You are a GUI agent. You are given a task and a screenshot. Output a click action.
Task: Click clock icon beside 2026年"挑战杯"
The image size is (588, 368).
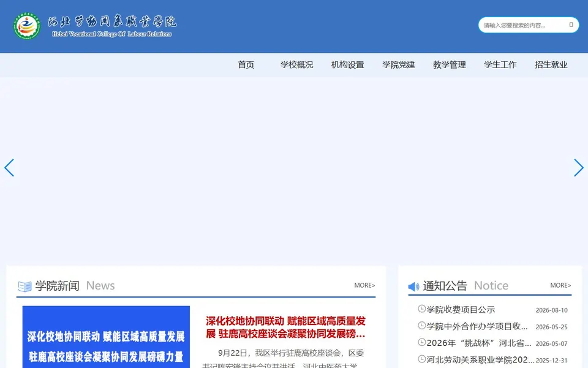(x=421, y=342)
